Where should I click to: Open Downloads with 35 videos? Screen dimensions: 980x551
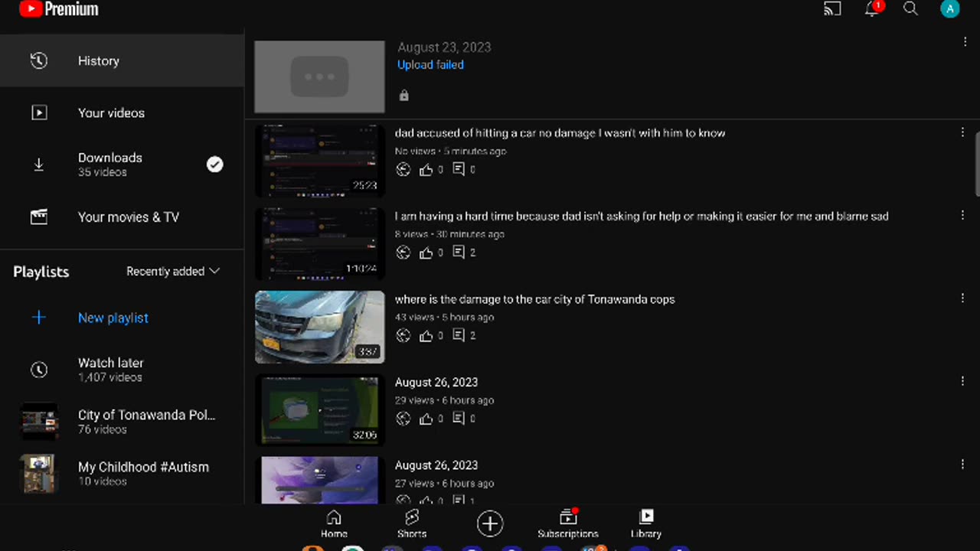(x=122, y=165)
